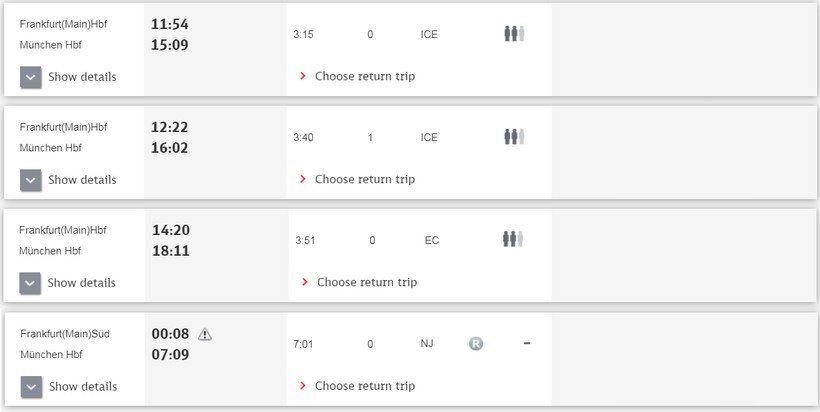This screenshot has width=820, height=412.
Task: Click occupancy icon for the 14:20 EC train
Action: coord(514,239)
